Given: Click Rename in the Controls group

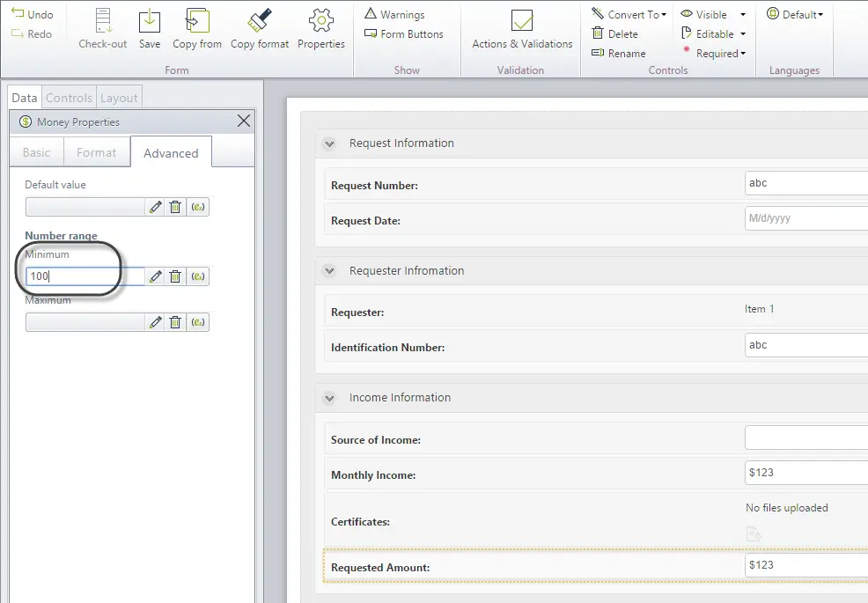Looking at the screenshot, I should pyautogui.click(x=618, y=53).
